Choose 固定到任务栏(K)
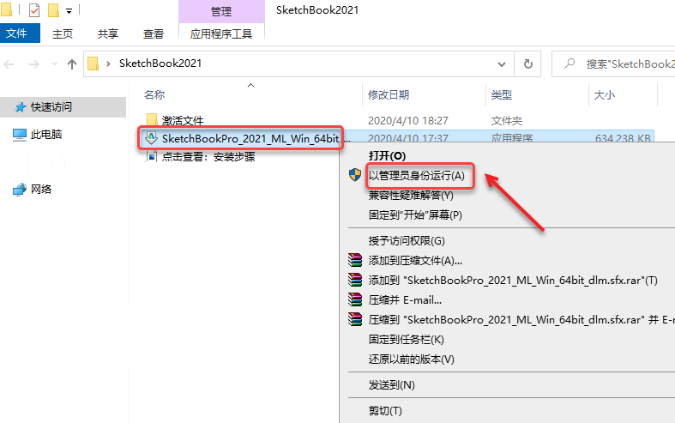675x423 pixels. click(x=406, y=340)
